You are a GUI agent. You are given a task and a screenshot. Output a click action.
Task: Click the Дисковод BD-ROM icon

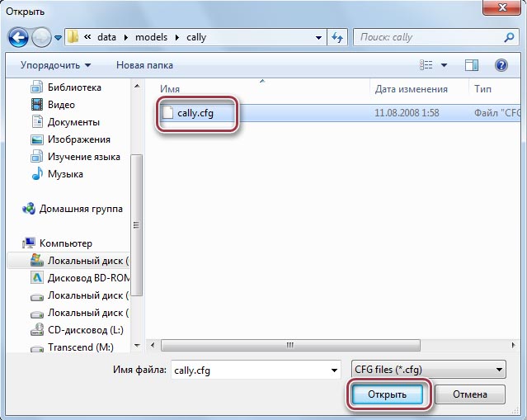[37, 278]
